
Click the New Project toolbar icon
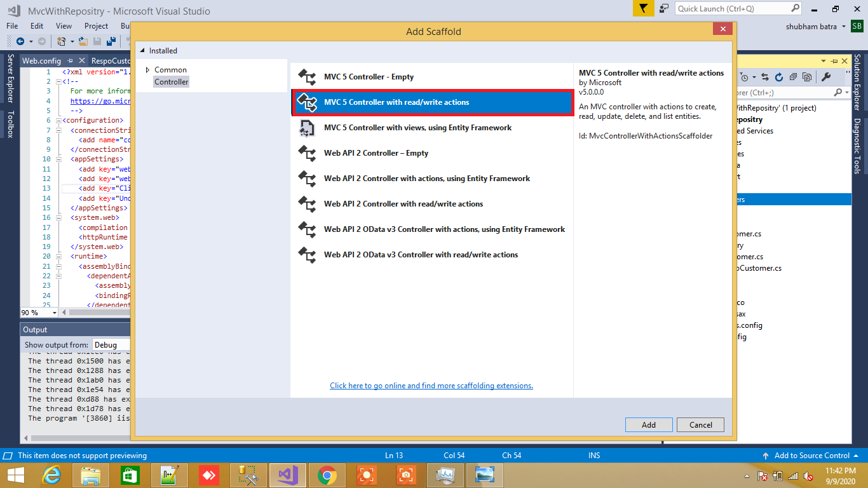[62, 41]
